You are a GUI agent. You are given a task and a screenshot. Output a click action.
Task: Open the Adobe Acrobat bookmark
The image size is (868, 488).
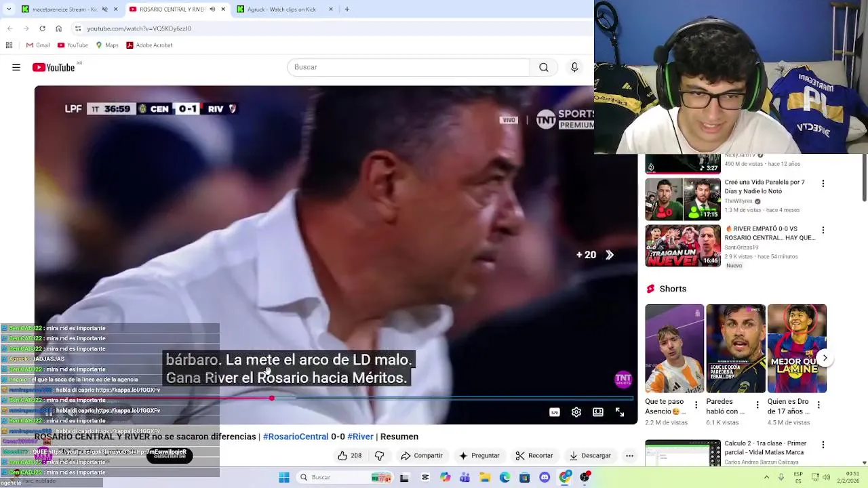tap(149, 45)
